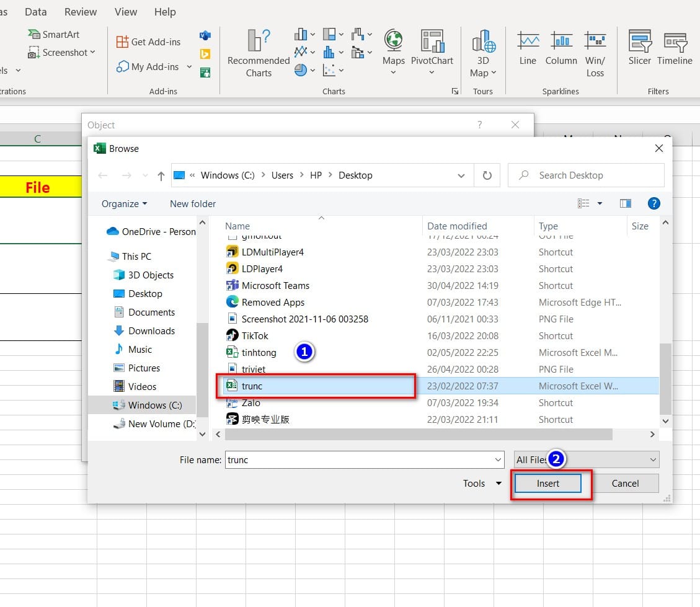Screen dimensions: 700x607
Task: Select the pie chart icon
Action: point(302,70)
